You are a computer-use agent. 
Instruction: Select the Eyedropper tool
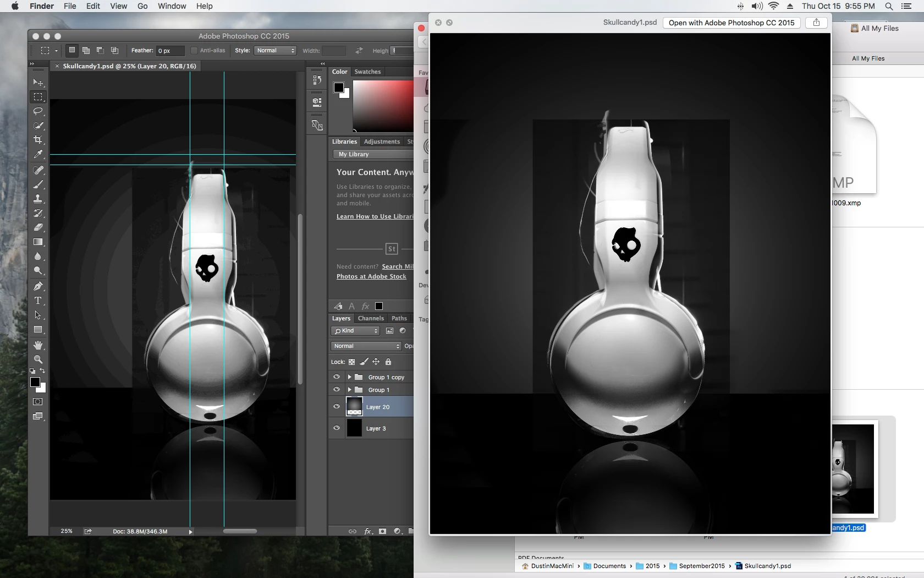[x=38, y=154]
